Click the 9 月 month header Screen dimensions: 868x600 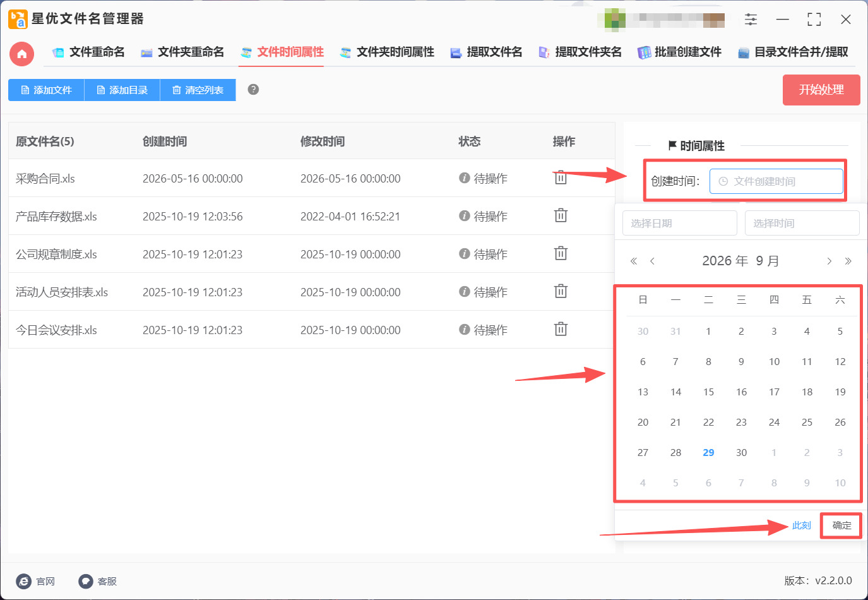767,261
